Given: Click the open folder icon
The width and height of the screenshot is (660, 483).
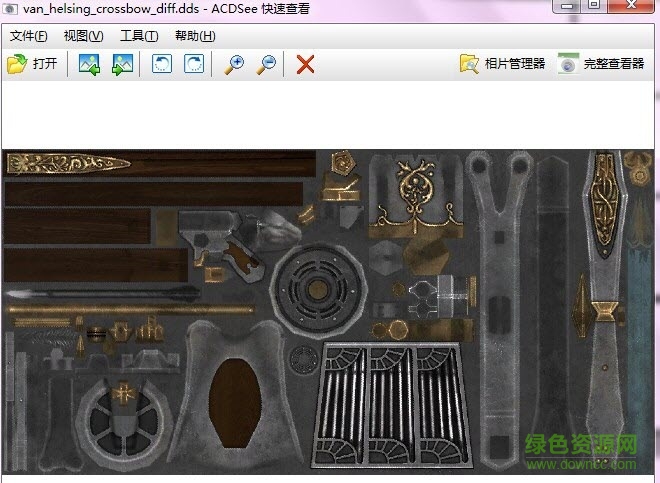Looking at the screenshot, I should click(16, 64).
